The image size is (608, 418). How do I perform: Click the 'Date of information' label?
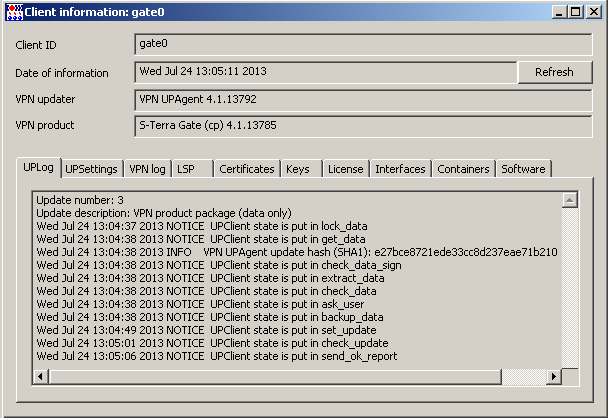(62, 73)
